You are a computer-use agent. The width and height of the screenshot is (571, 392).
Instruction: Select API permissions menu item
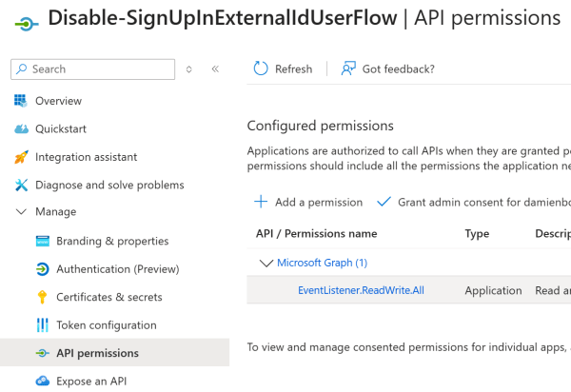click(x=97, y=353)
